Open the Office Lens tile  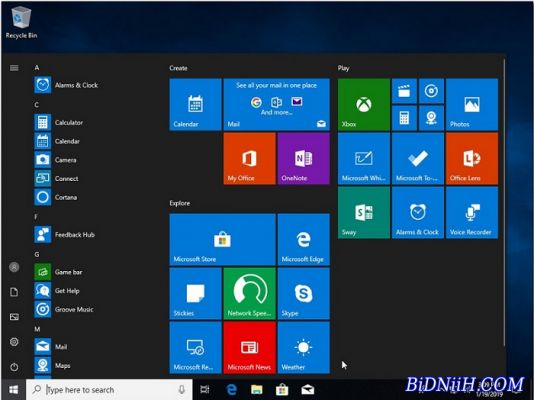pos(472,159)
